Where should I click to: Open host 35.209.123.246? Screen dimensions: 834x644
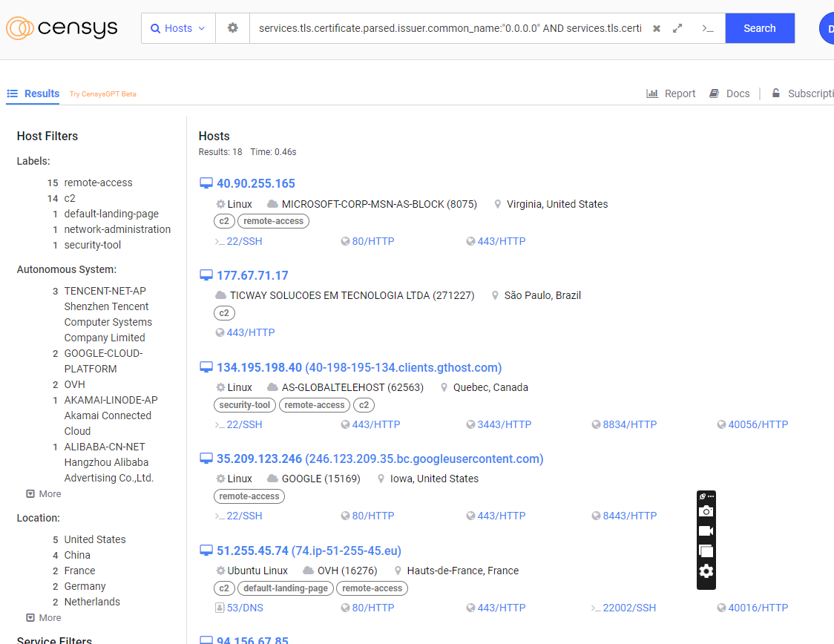point(380,459)
